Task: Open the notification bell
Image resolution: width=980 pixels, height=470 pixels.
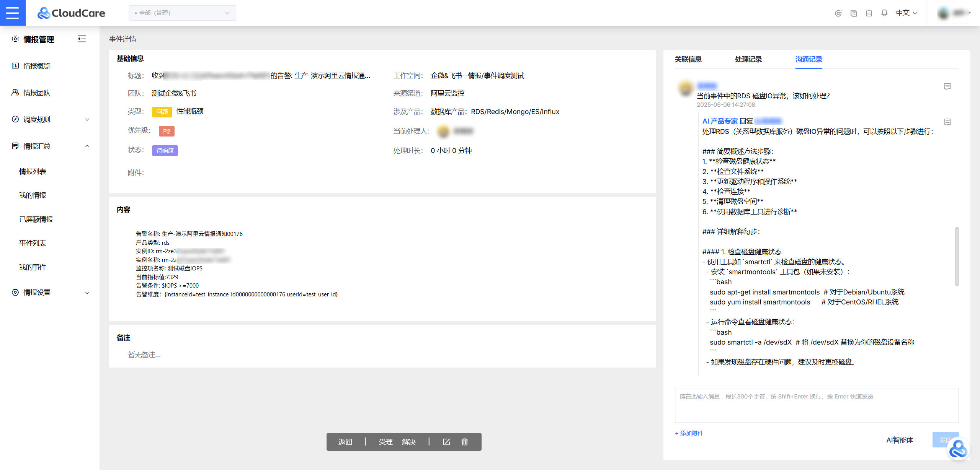Action: point(884,13)
